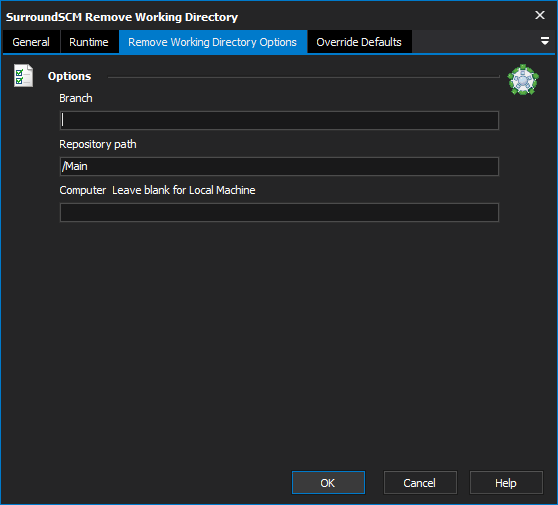Select Remove Working Directory Options tab
The height and width of the screenshot is (505, 558).
coord(212,42)
